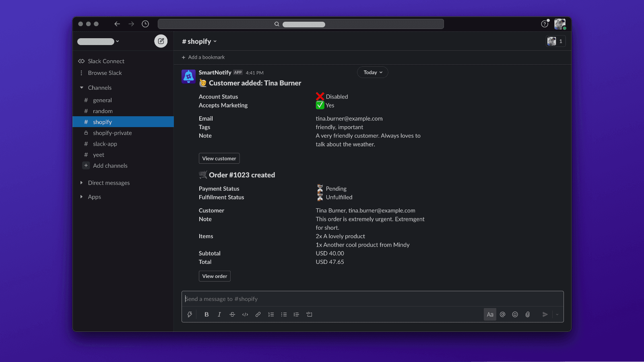Select the italic formatting icon

219,314
